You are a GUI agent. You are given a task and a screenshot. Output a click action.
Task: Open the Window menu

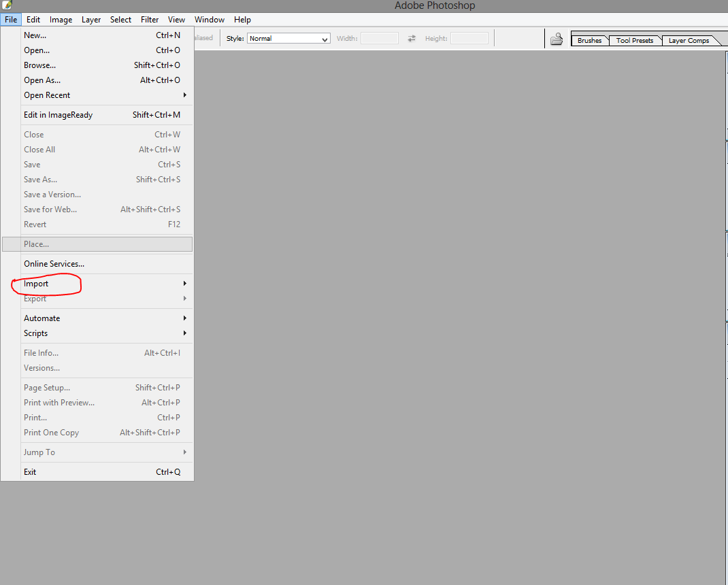[x=210, y=20]
